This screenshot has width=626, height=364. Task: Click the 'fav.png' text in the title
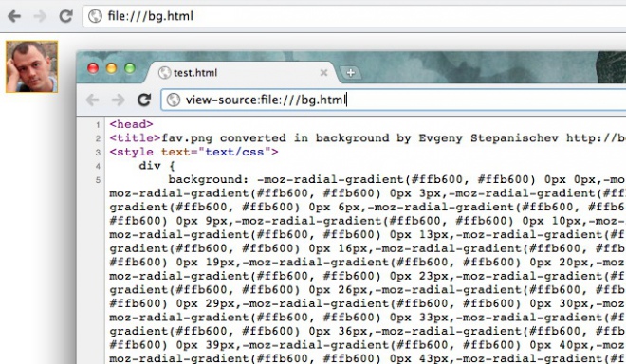[187, 138]
